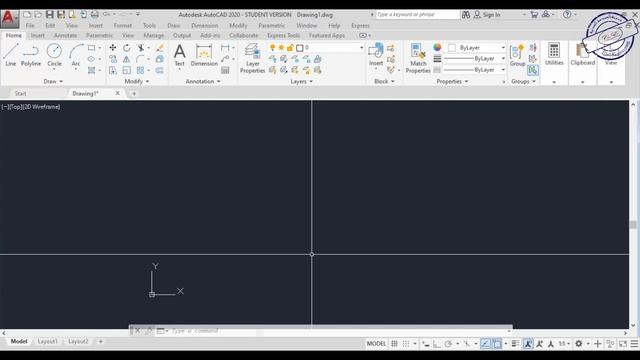
Task: Click Save in quick access toolbar
Action: coord(49,14)
